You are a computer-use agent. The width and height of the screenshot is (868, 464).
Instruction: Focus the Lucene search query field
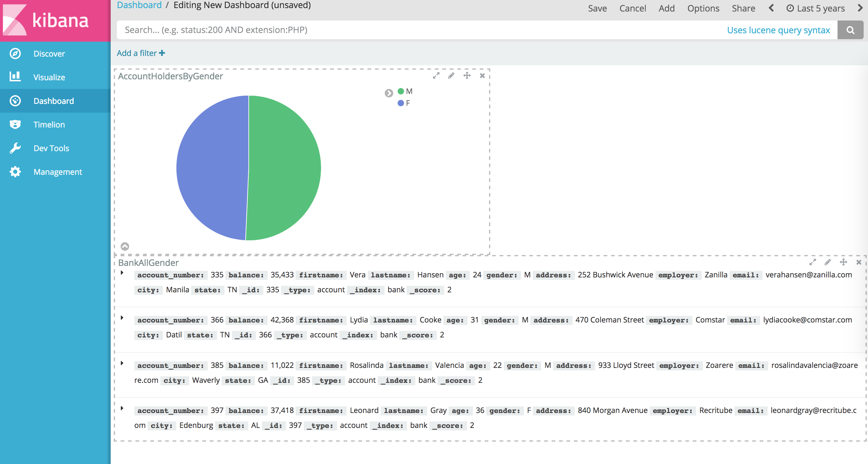404,30
